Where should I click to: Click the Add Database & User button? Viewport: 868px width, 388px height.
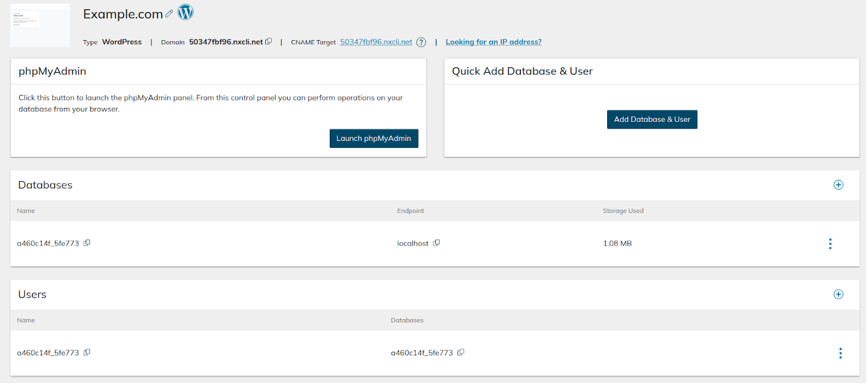tap(652, 119)
